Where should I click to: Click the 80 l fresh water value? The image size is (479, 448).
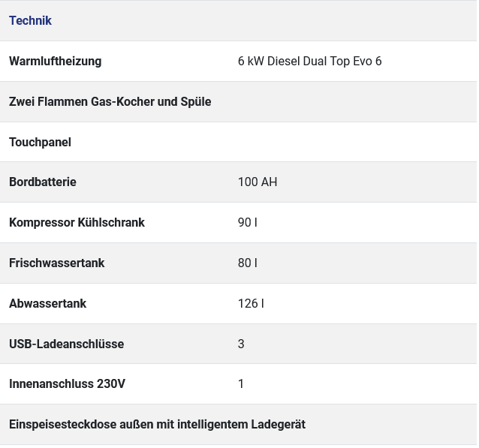[x=248, y=263]
